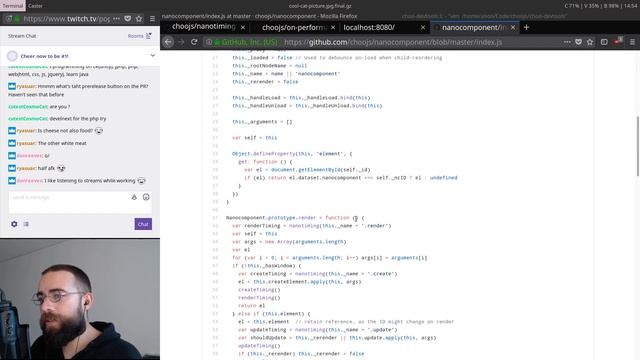Close the choojs/on-performance tab
This screenshot has height=360, width=640.
tap(333, 27)
